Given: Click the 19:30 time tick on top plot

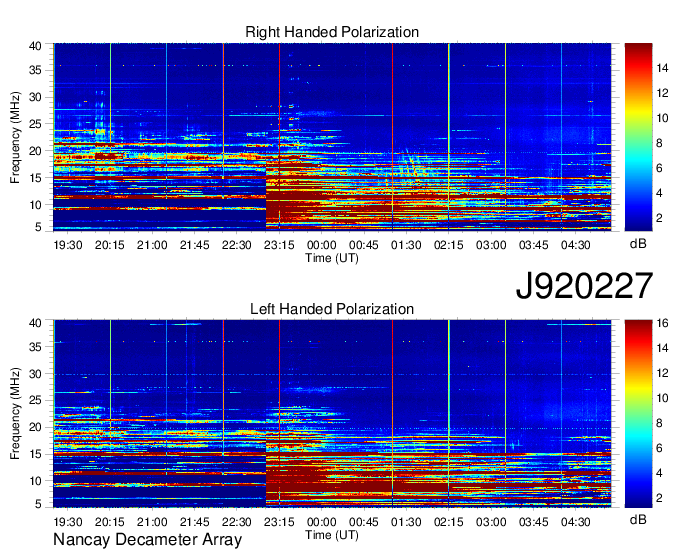Looking at the screenshot, I should 68,245.
